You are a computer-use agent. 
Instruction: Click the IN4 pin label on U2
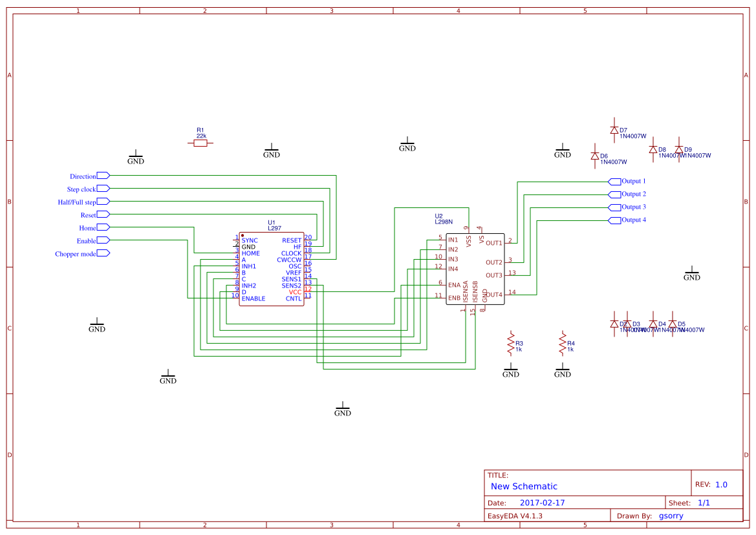pos(453,269)
